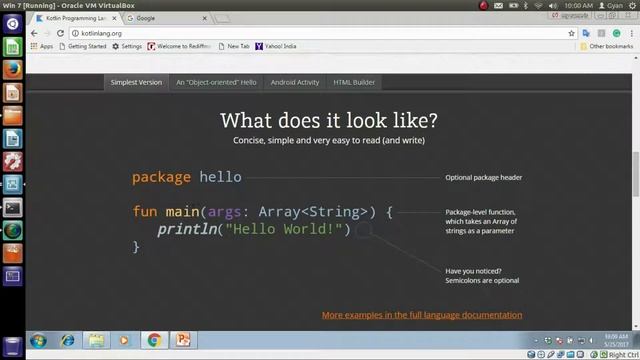Select the Android Activity code tab

tap(295, 82)
